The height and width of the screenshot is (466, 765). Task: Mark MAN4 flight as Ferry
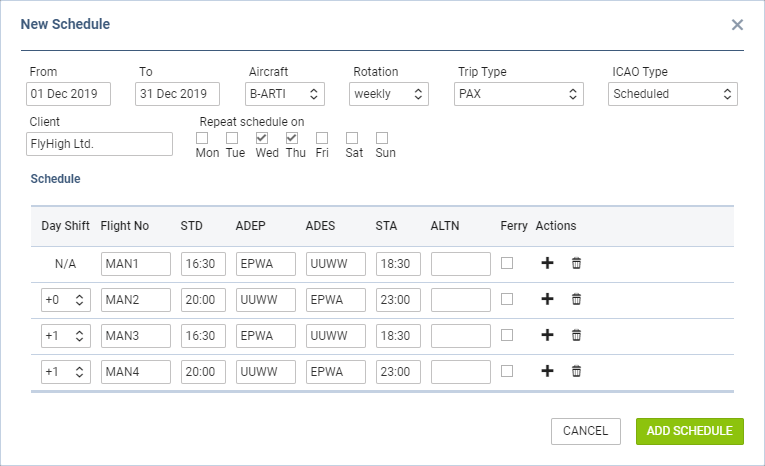coord(507,371)
